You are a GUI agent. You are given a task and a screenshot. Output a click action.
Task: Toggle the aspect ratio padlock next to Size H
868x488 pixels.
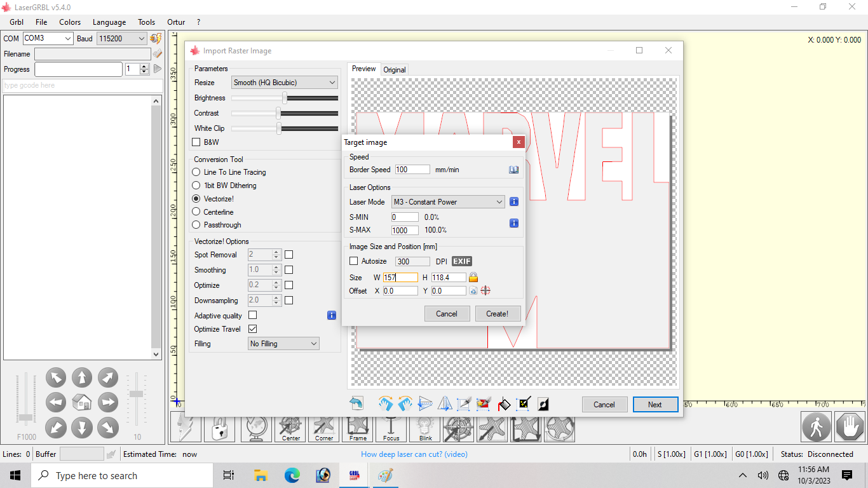coord(473,277)
